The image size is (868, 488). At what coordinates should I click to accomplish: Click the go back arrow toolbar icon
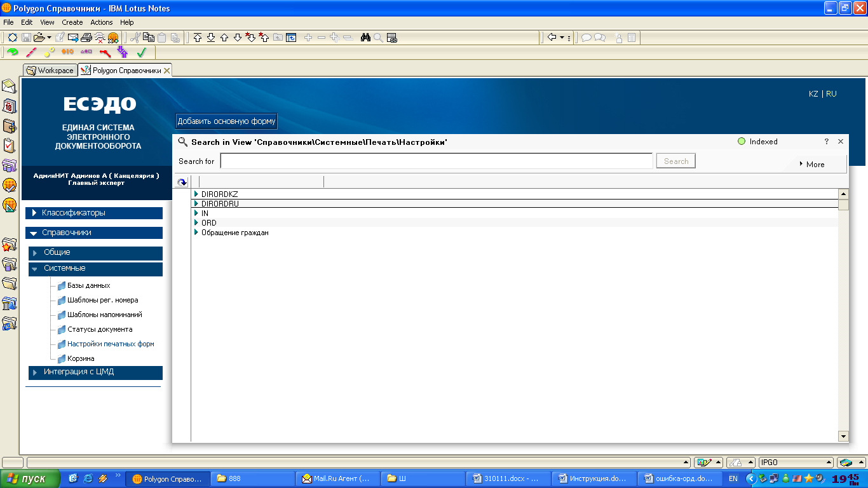(x=552, y=37)
